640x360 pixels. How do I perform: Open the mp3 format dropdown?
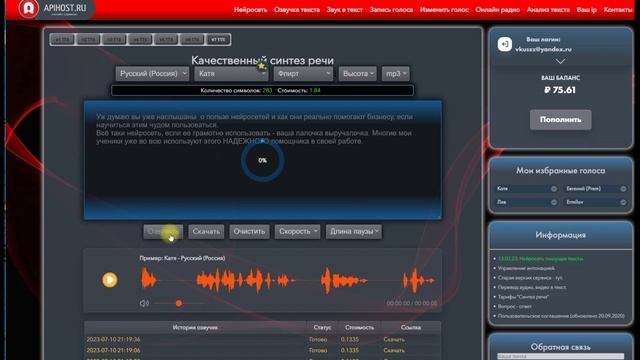396,74
